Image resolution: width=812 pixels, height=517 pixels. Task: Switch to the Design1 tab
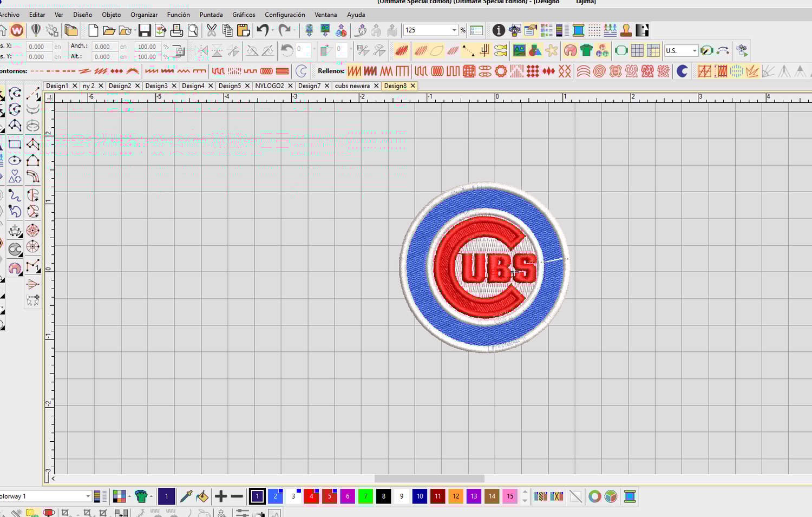57,86
